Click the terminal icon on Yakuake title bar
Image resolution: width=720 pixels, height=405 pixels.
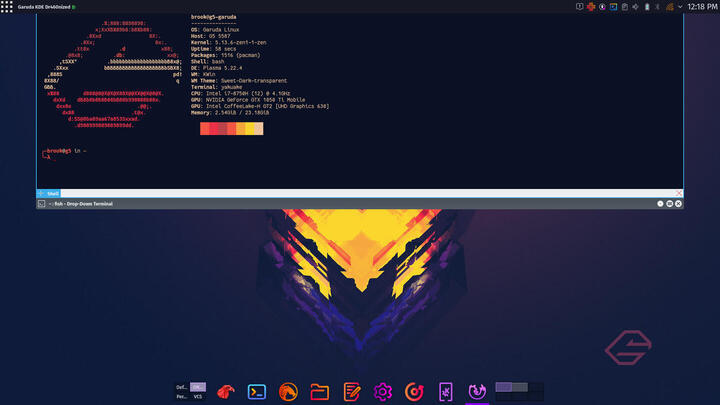(x=42, y=203)
